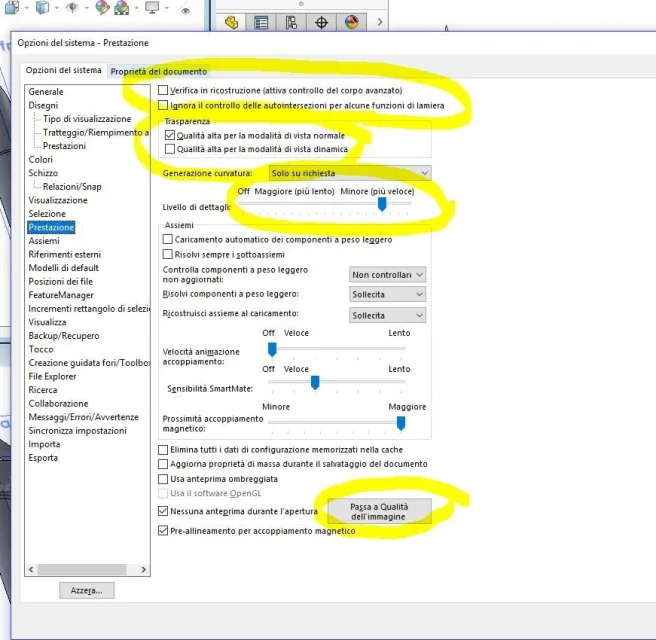
Task: Open the PropertyManager tab icon
Action: click(x=261, y=22)
